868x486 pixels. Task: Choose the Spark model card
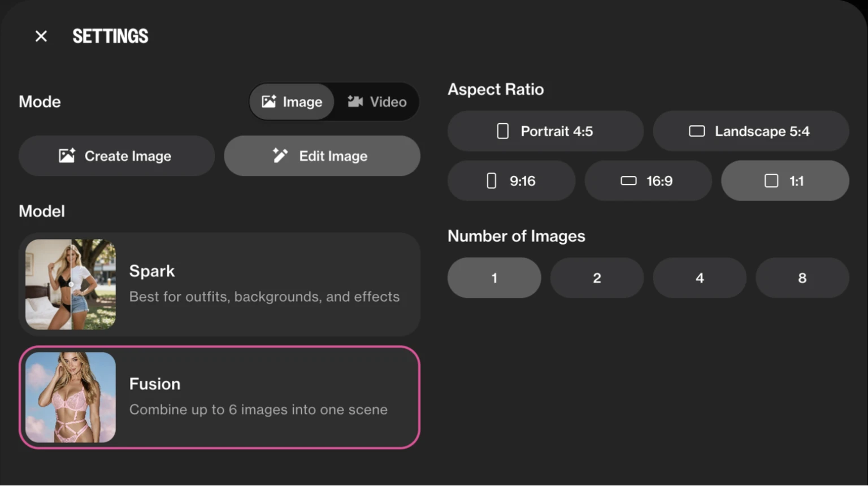click(220, 284)
